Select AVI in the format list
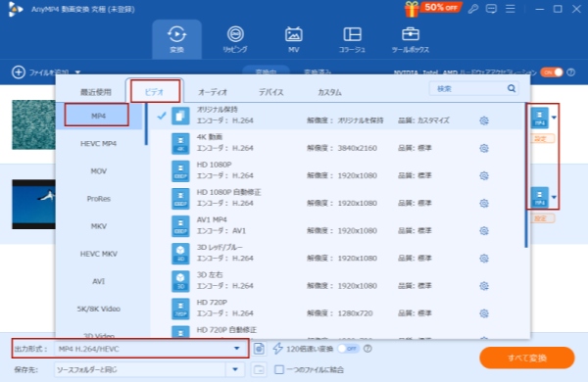Viewport: 588px width, 382px height. tap(99, 281)
